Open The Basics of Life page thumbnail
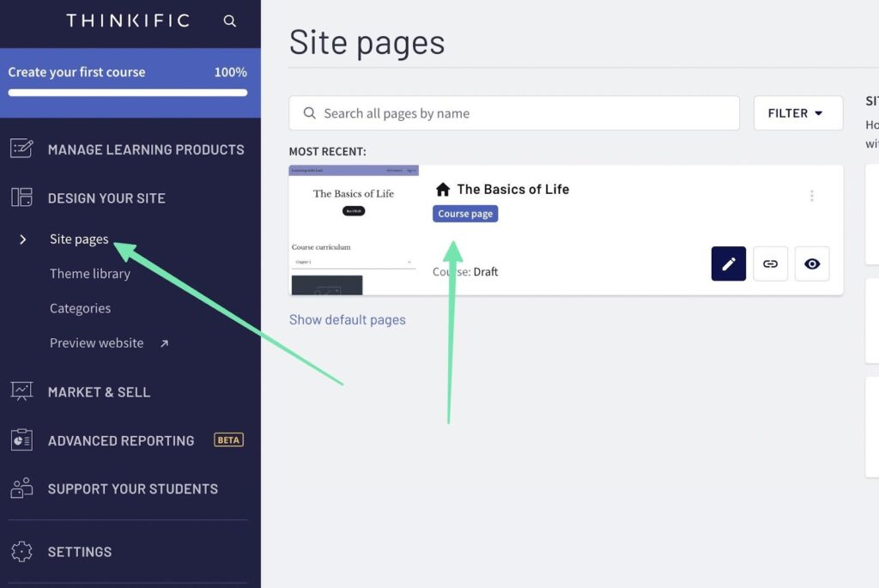The height and width of the screenshot is (588, 879). tap(354, 230)
